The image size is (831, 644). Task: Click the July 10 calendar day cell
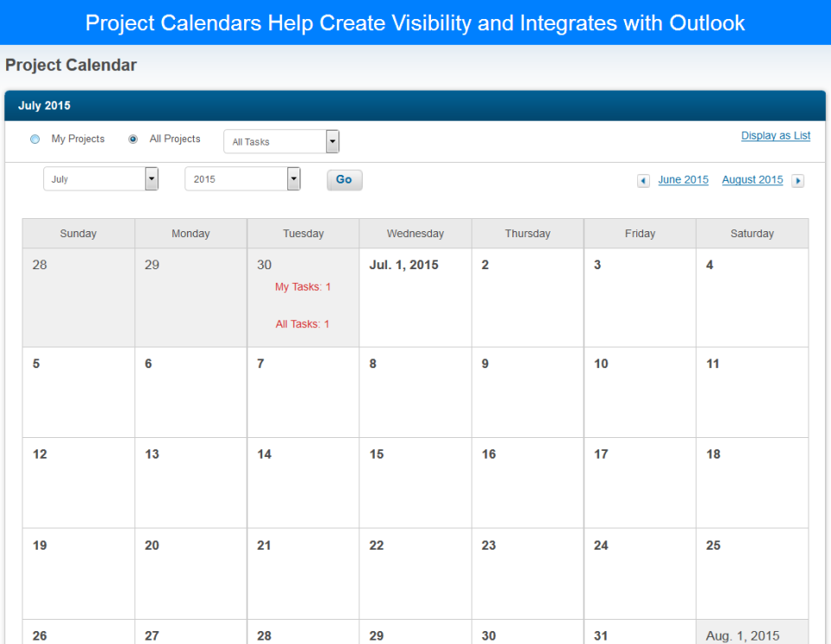[x=640, y=392]
